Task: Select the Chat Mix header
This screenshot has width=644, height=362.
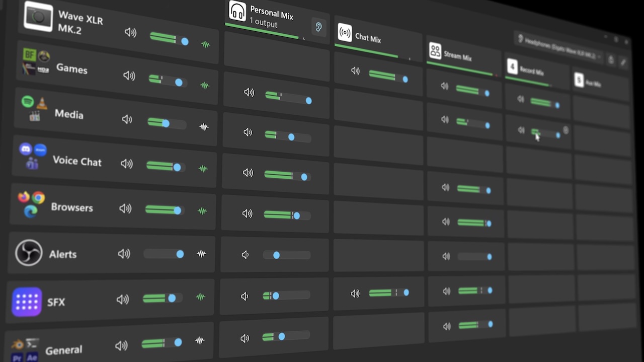Action: tap(368, 38)
